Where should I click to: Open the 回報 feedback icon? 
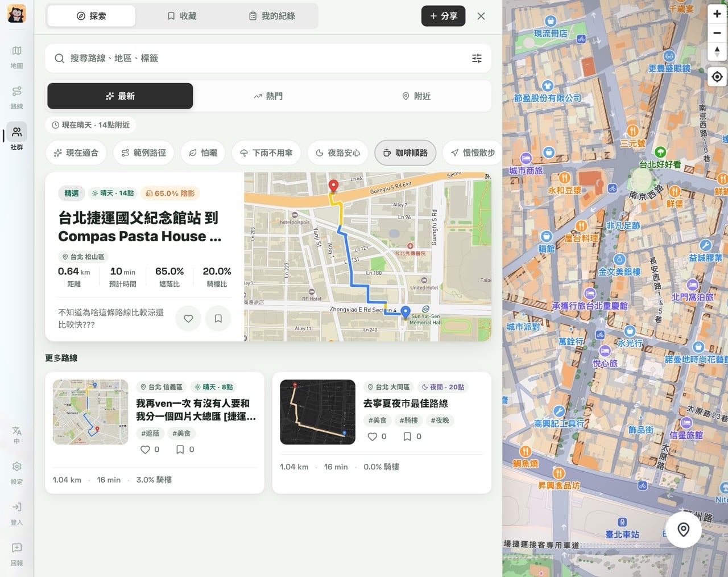coord(16,554)
